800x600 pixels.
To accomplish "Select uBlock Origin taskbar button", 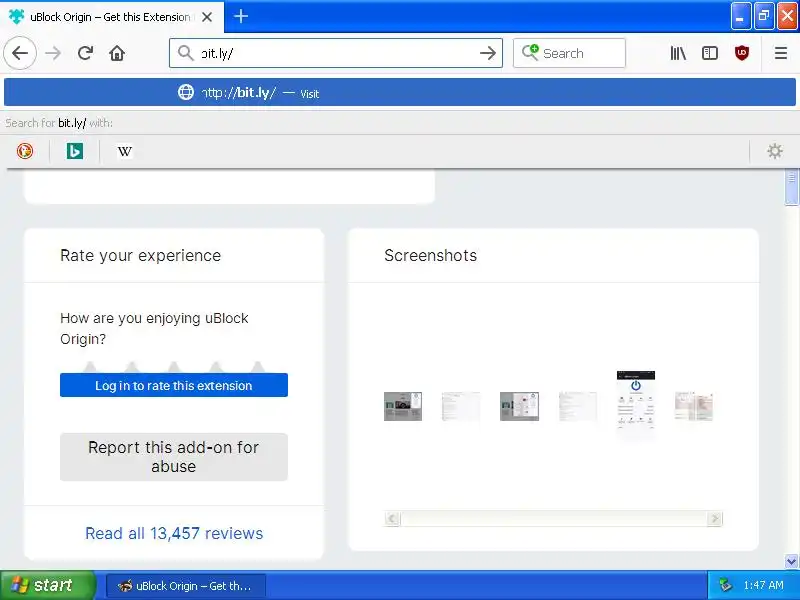I will coord(186,586).
